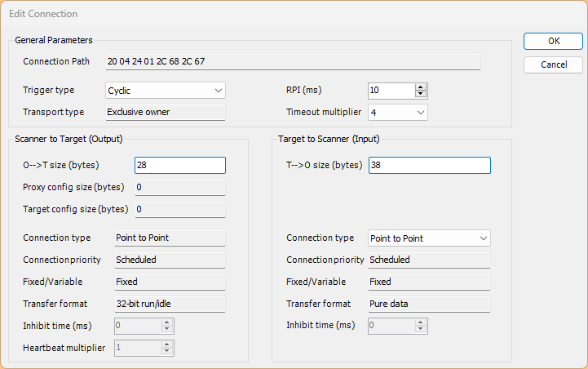The image size is (588, 369).
Task: Decrease the Heartbeat multiplier
Action: tap(167, 351)
